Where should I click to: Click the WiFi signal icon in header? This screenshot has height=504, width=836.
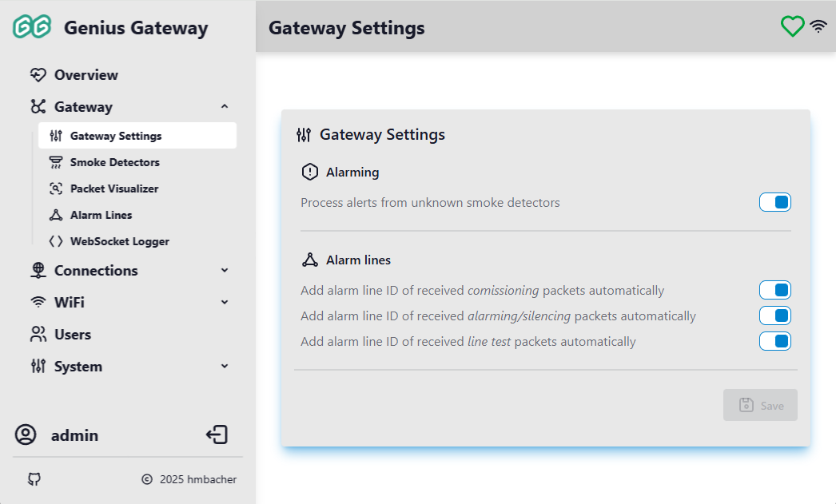[x=818, y=27]
